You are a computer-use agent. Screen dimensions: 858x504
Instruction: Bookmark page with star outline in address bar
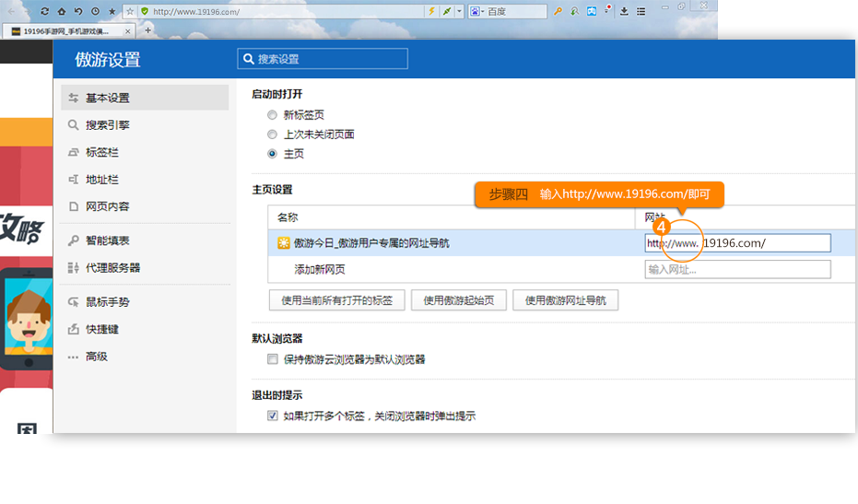tap(130, 12)
